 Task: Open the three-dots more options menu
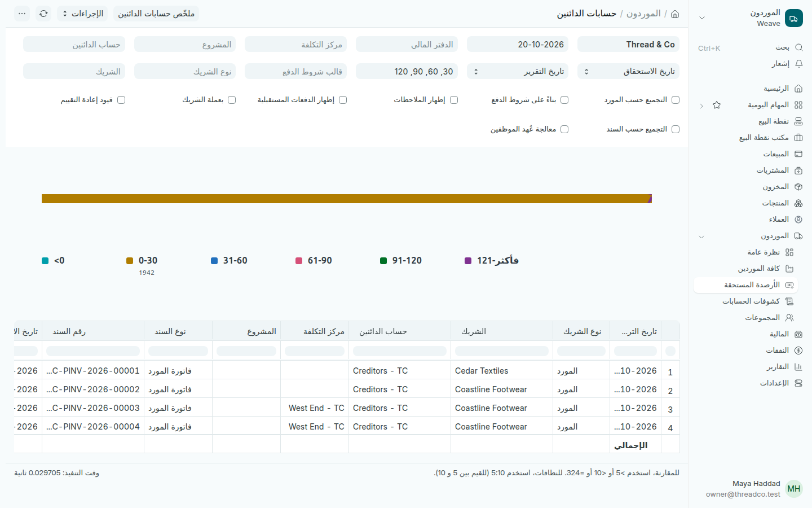point(22,14)
